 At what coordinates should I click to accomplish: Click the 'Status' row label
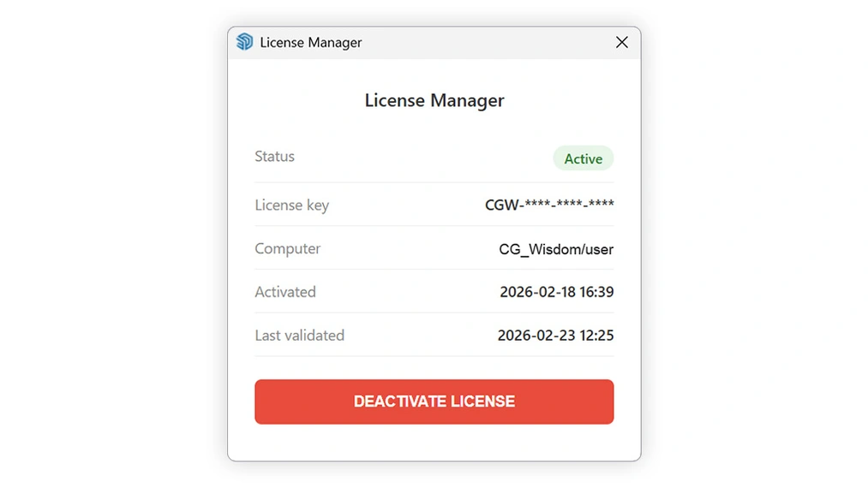(274, 157)
